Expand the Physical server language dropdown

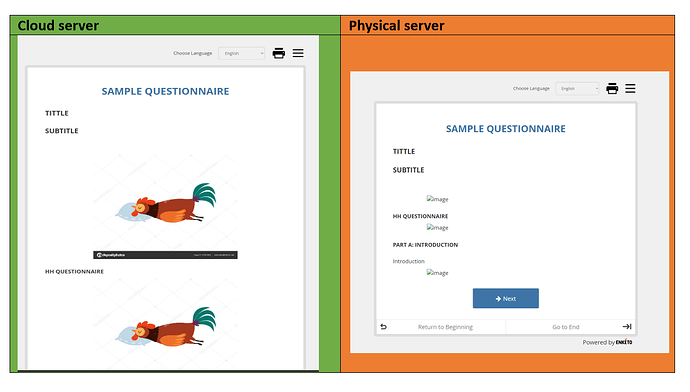click(577, 88)
